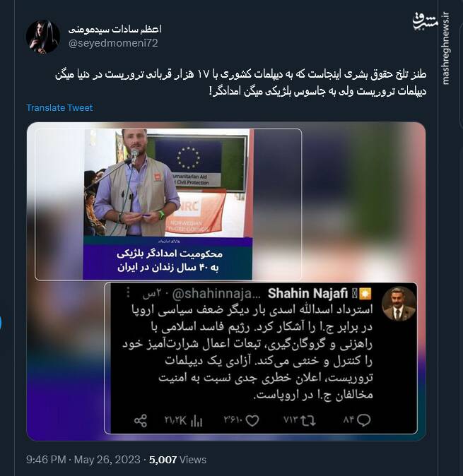Image resolution: width=463 pixels, height=476 pixels.
Task: Open the author's Persian display name
Action: pyautogui.click(x=115, y=29)
